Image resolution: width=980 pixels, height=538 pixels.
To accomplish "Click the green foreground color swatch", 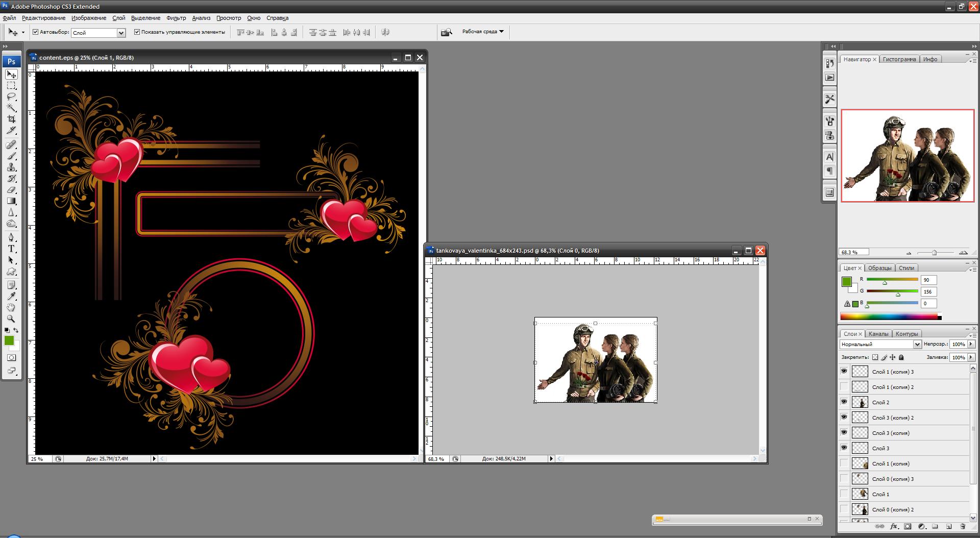I will [9, 341].
